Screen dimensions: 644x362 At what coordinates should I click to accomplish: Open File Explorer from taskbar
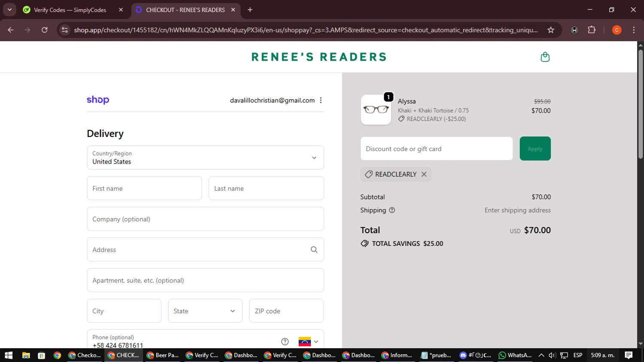[26, 355]
